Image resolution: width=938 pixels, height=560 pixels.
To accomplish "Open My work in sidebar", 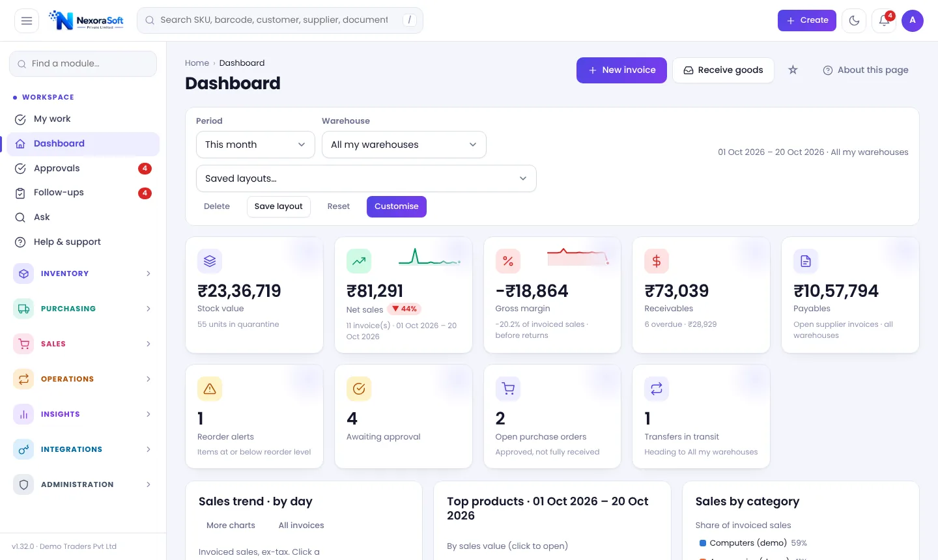I will [x=83, y=119].
